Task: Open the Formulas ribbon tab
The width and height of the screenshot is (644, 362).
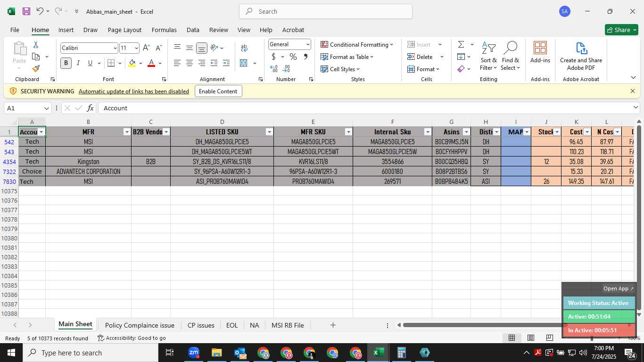Action: click(164, 30)
